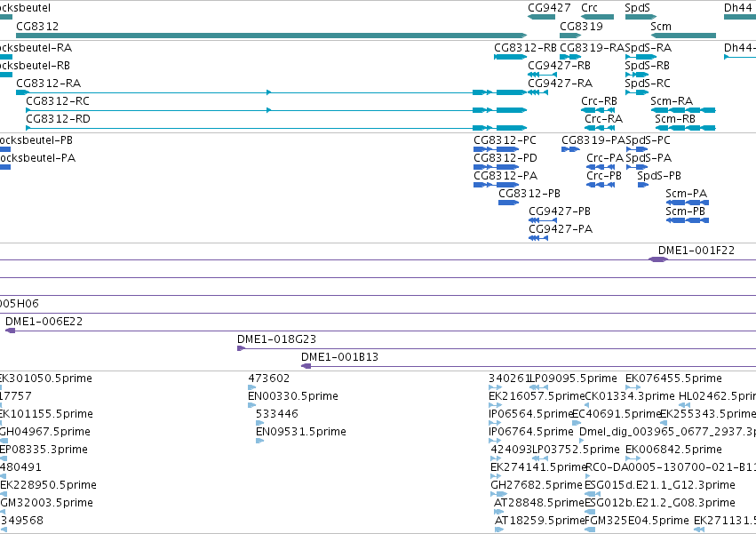Click the DME1-006E22 purple arrow marker

(10, 331)
